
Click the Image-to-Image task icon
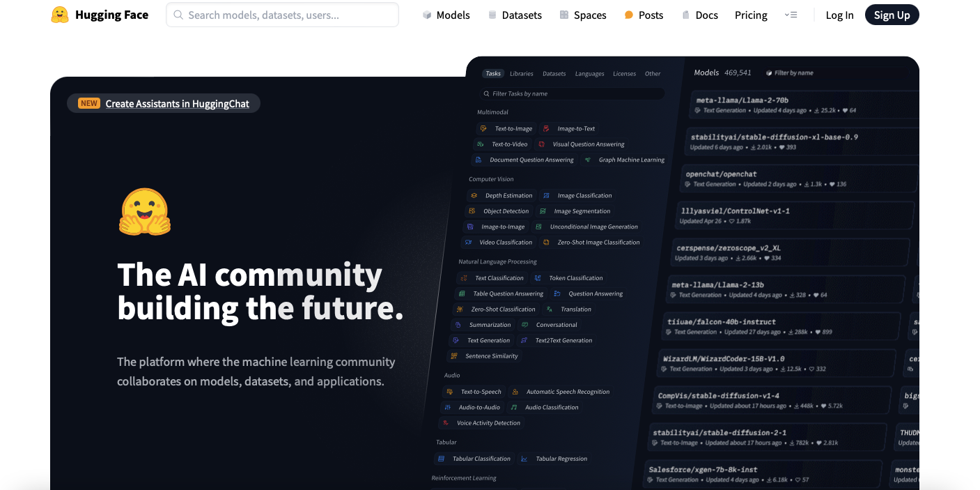point(470,227)
